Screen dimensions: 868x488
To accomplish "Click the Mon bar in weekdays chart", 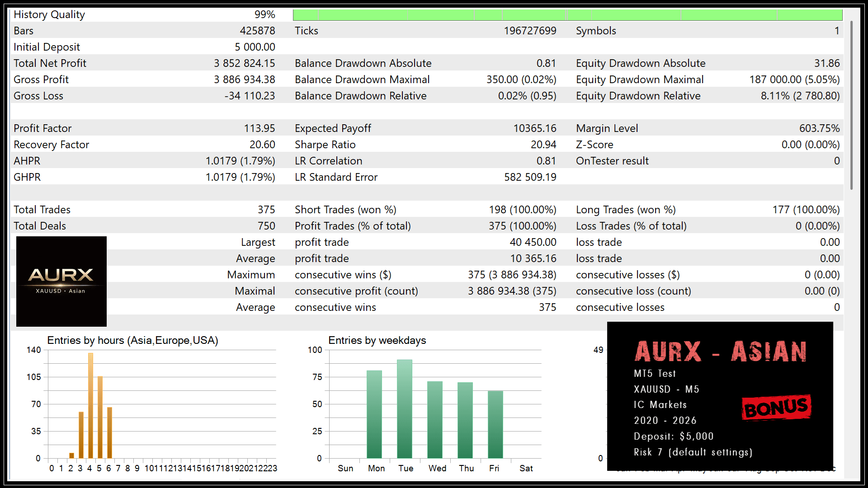I will [374, 414].
